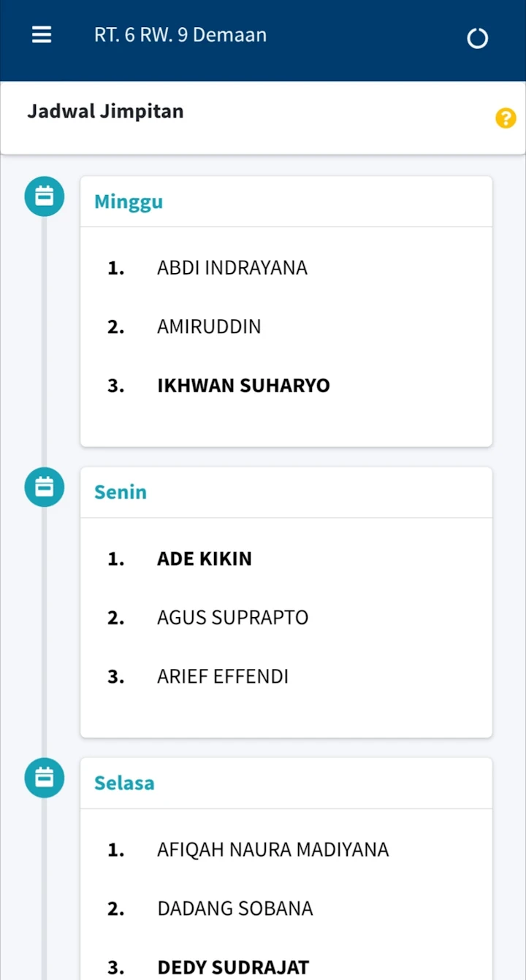Tap AGUS SUPRAPTO in Senin list
526x980 pixels.
[232, 618]
